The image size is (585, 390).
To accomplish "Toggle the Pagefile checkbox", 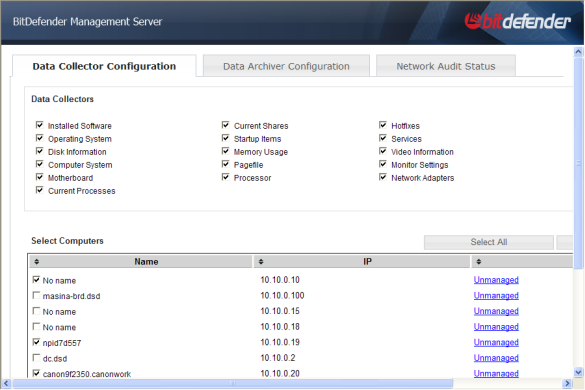I will tap(225, 164).
